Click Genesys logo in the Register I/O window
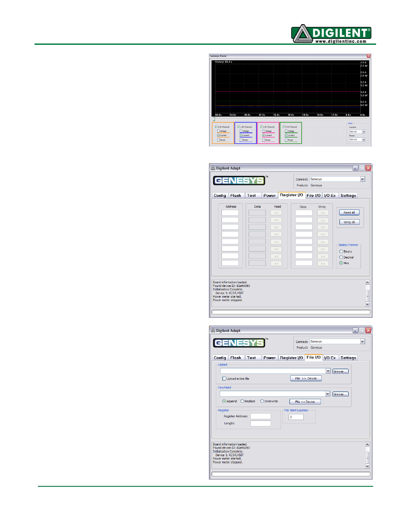The width and height of the screenshot is (411, 532). [x=239, y=180]
